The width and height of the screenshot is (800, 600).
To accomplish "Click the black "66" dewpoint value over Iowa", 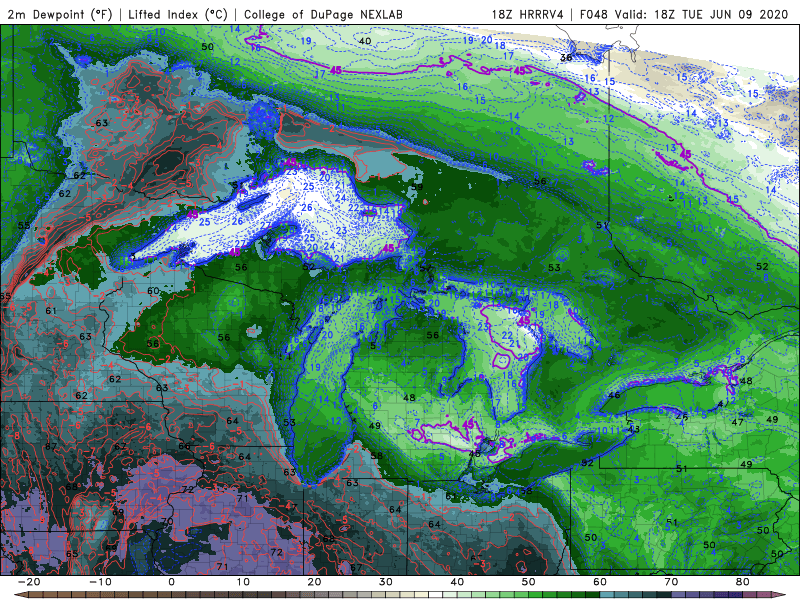I will point(184,446).
